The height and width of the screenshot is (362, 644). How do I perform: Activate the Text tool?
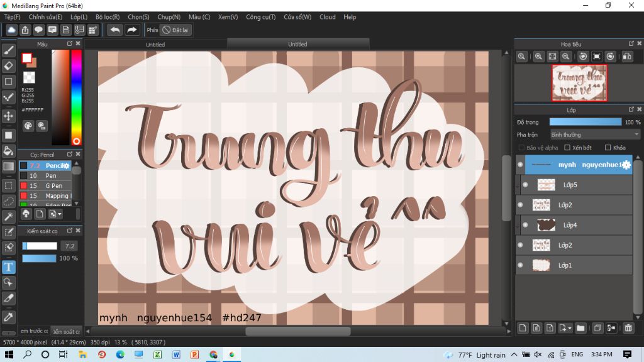tap(9, 267)
